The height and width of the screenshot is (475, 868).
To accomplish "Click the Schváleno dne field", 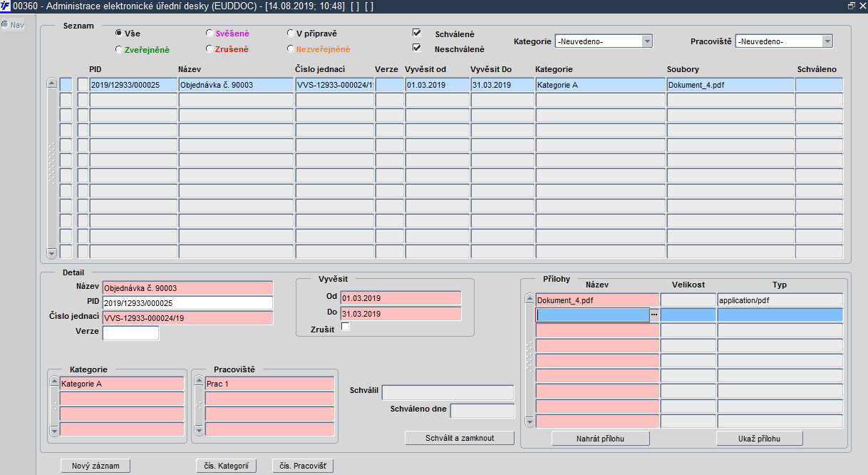I will [482, 411].
